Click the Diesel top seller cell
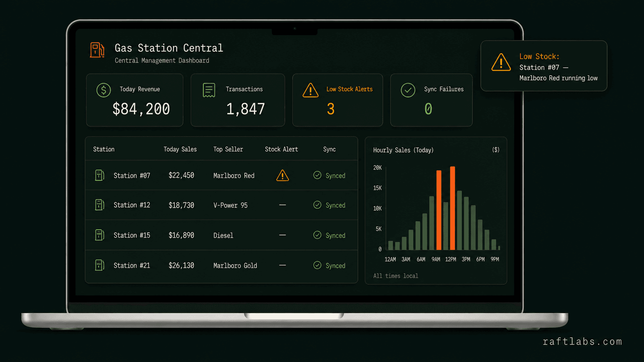 pyautogui.click(x=223, y=235)
